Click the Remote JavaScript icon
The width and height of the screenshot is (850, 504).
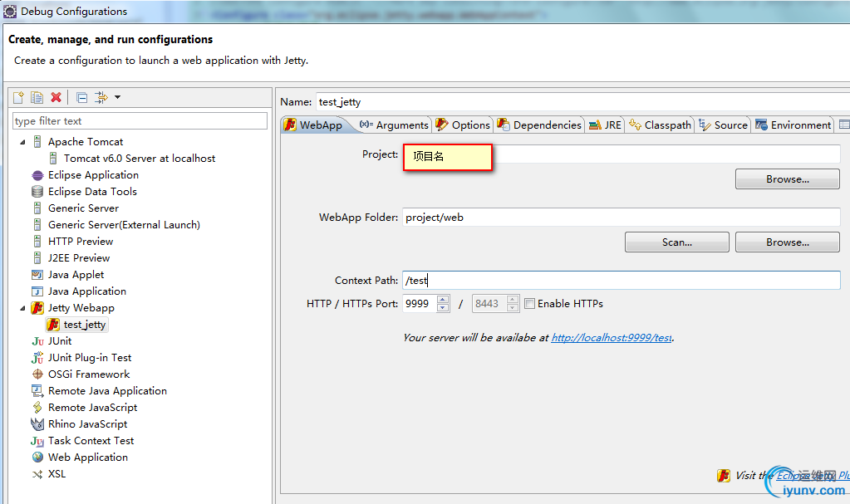point(37,408)
